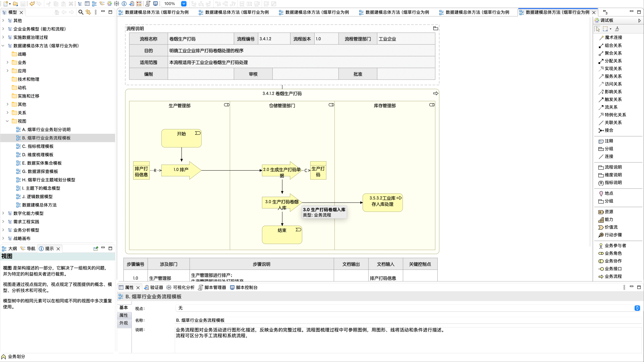644x362 pixels.
Task: Open 外观 section in properties
Action: pos(124,323)
